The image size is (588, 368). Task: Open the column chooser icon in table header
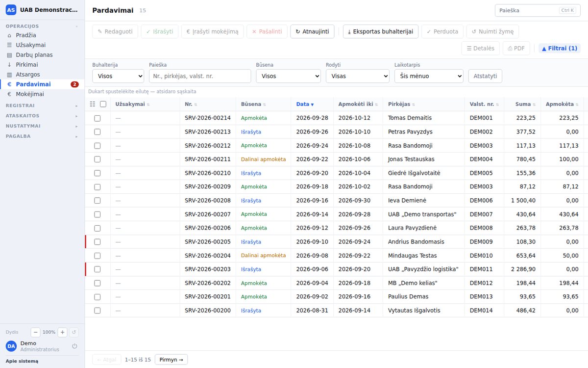(x=93, y=104)
